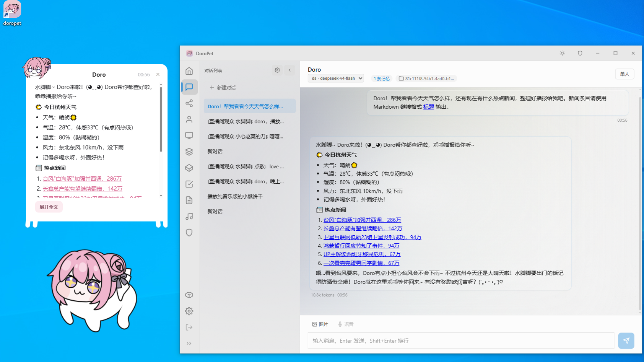Open conversation 播放纯音乐版的小熊饼干

pyautogui.click(x=250, y=196)
